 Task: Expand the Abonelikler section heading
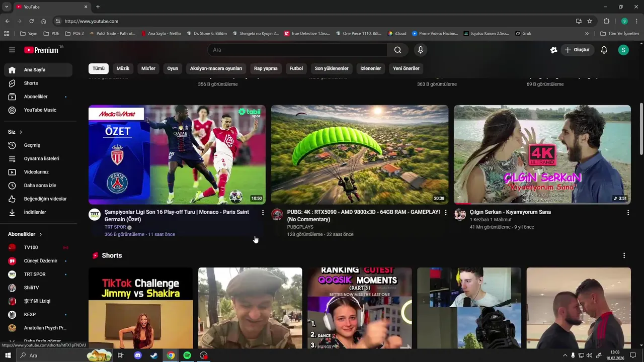point(25,234)
